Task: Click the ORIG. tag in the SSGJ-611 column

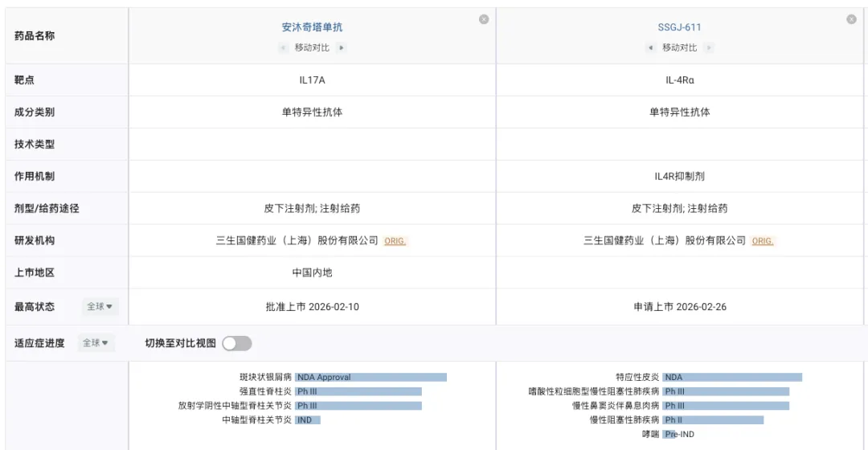Action: 763,241
